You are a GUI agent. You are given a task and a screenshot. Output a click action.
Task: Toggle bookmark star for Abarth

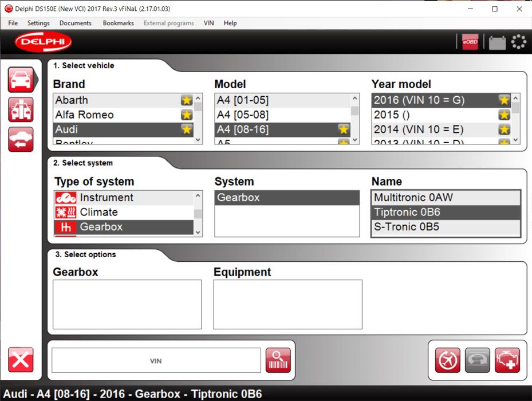pos(187,100)
